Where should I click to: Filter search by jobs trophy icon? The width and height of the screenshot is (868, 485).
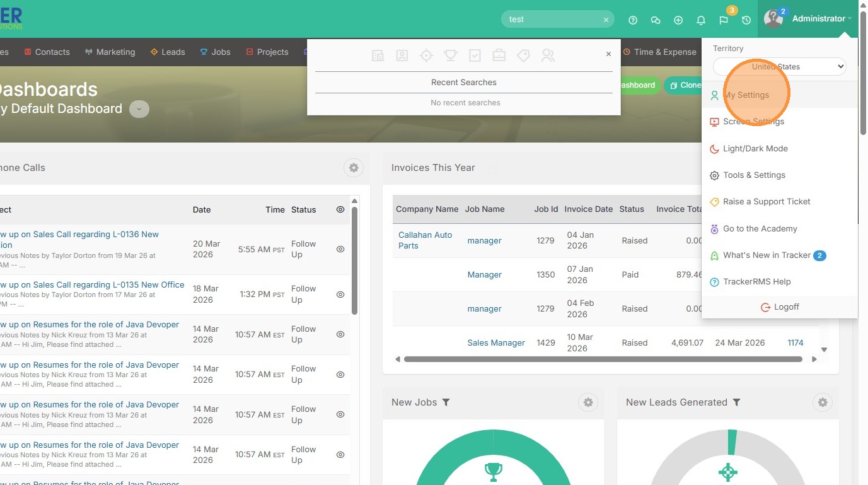pos(450,56)
